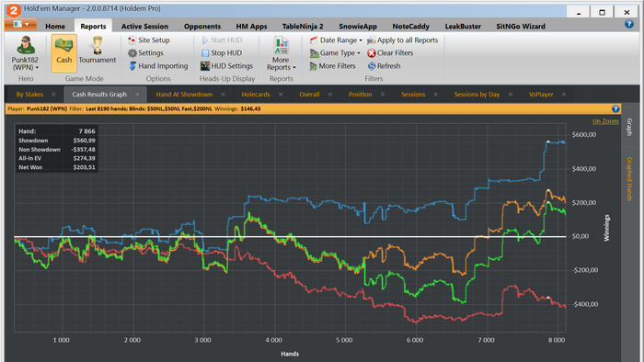Select the Graphed Hands side tab
Viewport: 644px width, 362px height.
[629, 179]
